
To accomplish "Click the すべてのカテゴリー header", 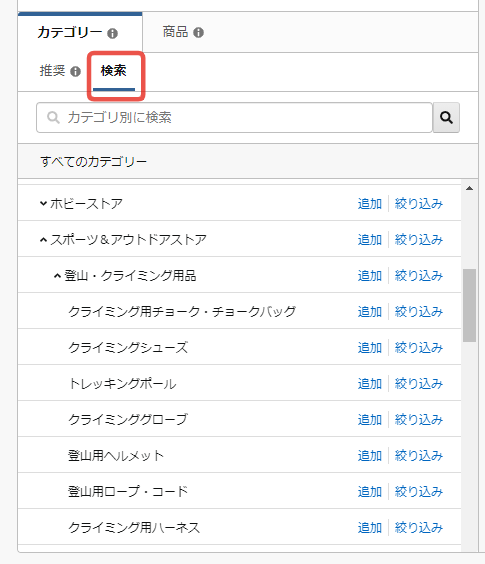I will [94, 162].
